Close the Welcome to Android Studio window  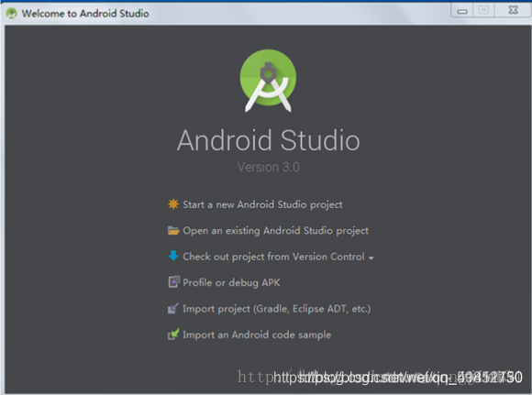point(513,10)
